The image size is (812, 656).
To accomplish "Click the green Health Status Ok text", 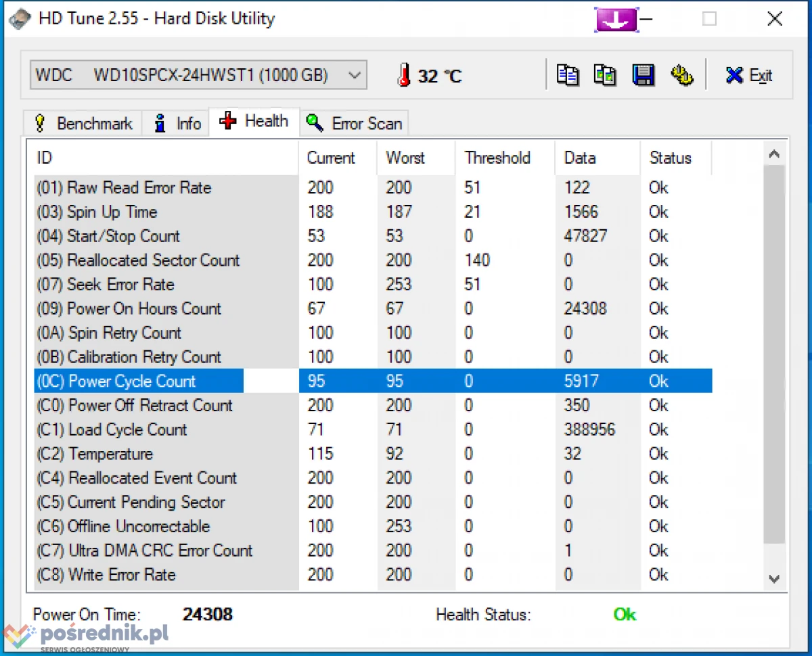I will pos(625,615).
